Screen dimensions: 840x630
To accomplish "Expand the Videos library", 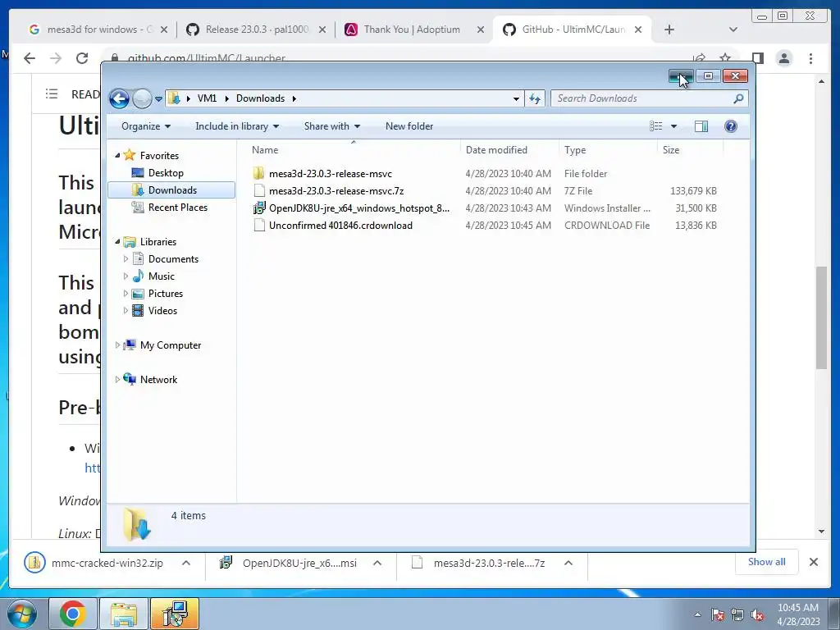I will pyautogui.click(x=126, y=311).
